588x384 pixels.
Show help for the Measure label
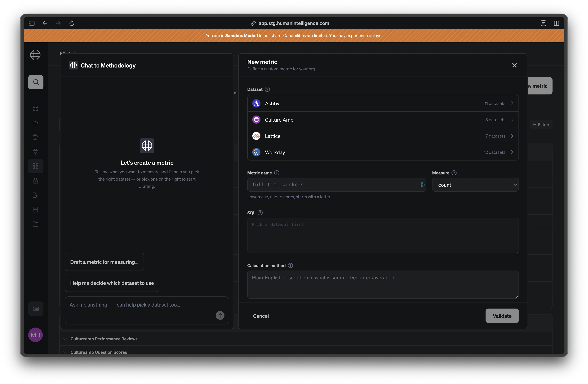tap(454, 173)
